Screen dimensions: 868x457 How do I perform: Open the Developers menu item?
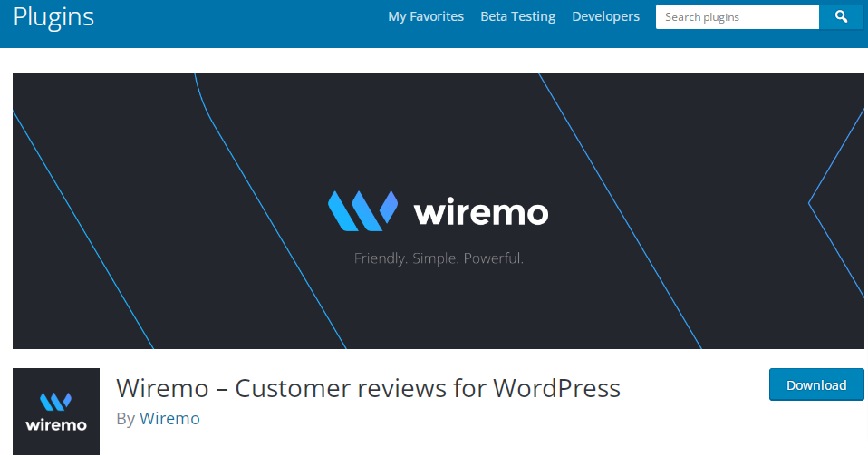coord(605,16)
